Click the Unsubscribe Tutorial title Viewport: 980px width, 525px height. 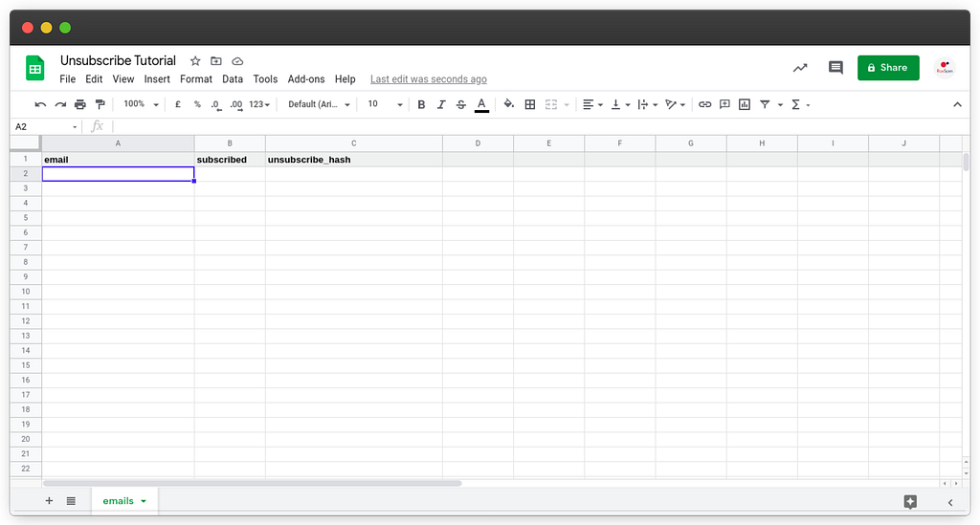tap(118, 60)
